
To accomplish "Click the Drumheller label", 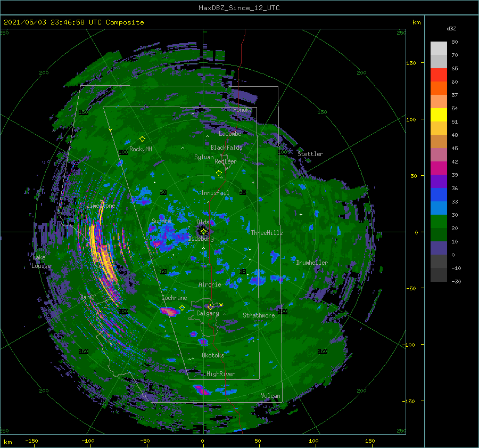I will coord(312,263).
